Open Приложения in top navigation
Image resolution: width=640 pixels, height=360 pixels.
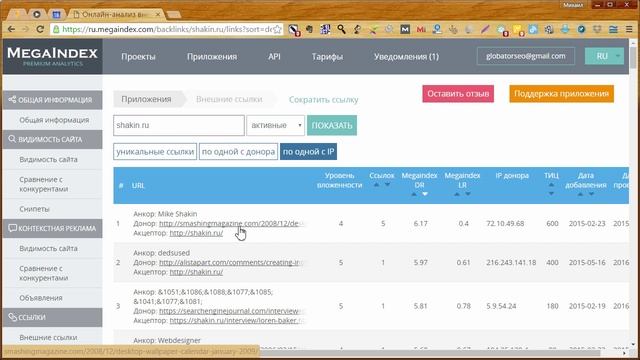pyautogui.click(x=212, y=57)
